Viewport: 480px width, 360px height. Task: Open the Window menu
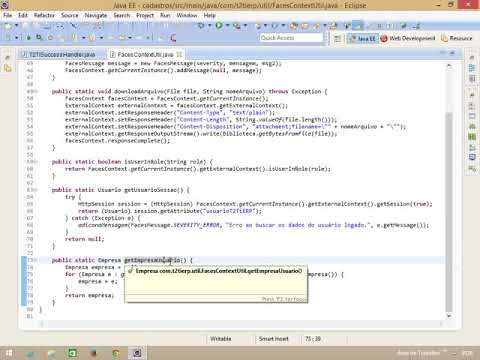pyautogui.click(x=187, y=15)
